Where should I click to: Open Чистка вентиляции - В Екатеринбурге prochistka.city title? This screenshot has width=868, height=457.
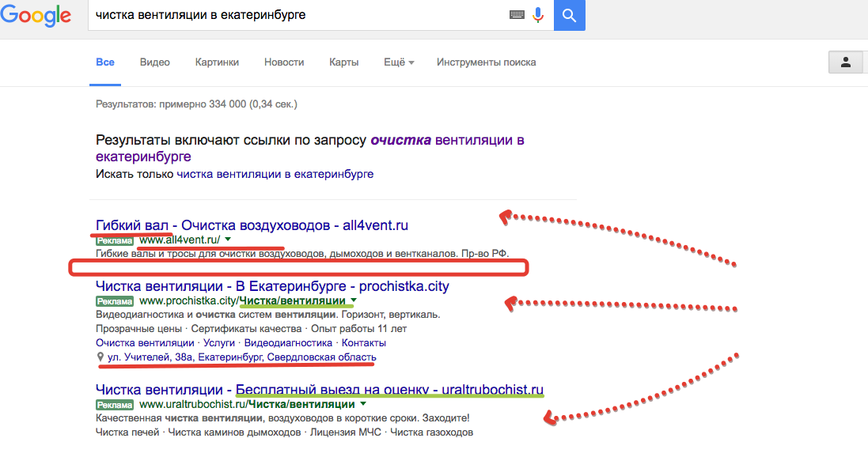272,286
